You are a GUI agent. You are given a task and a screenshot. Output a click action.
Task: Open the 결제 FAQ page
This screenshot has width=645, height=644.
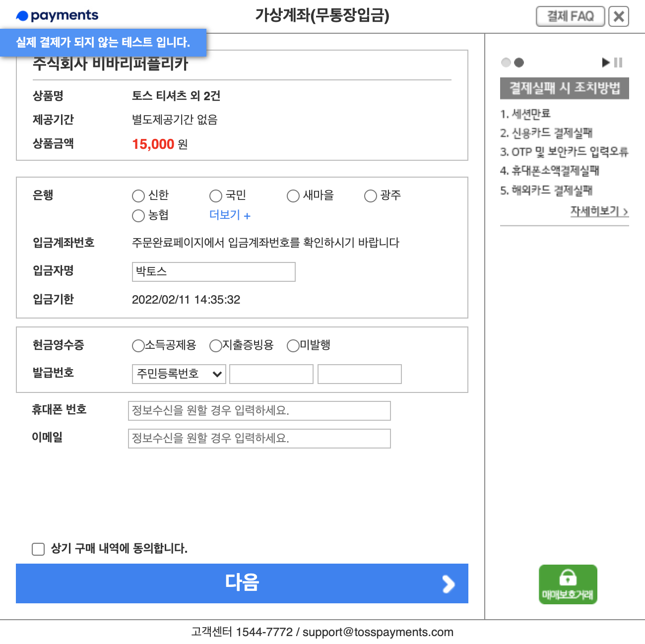(571, 16)
